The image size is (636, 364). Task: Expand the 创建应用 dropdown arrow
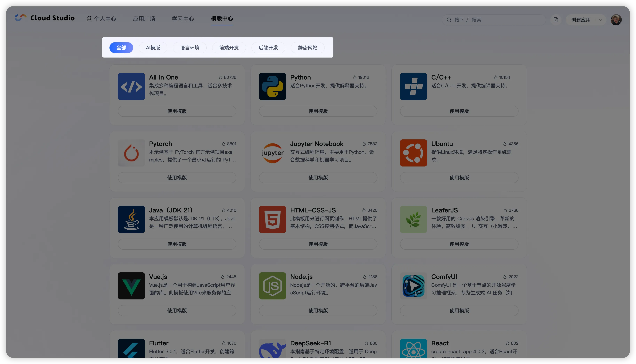click(x=601, y=20)
